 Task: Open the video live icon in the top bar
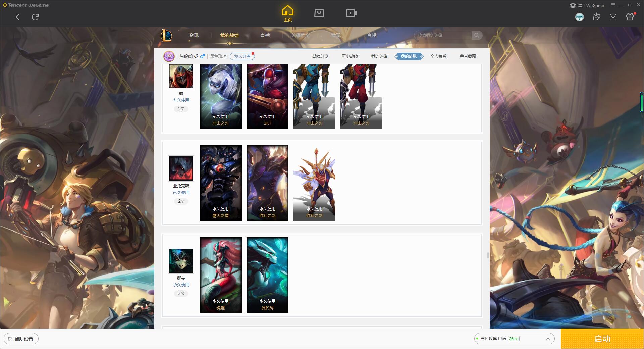click(x=351, y=13)
